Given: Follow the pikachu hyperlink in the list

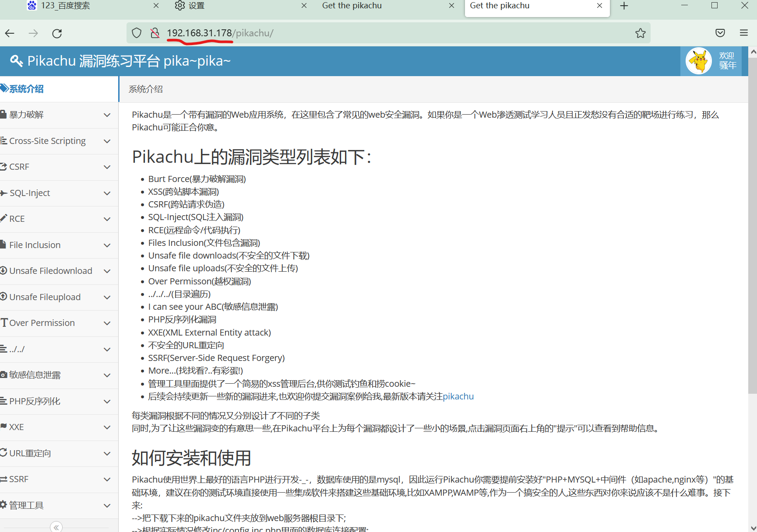Looking at the screenshot, I should (x=458, y=396).
